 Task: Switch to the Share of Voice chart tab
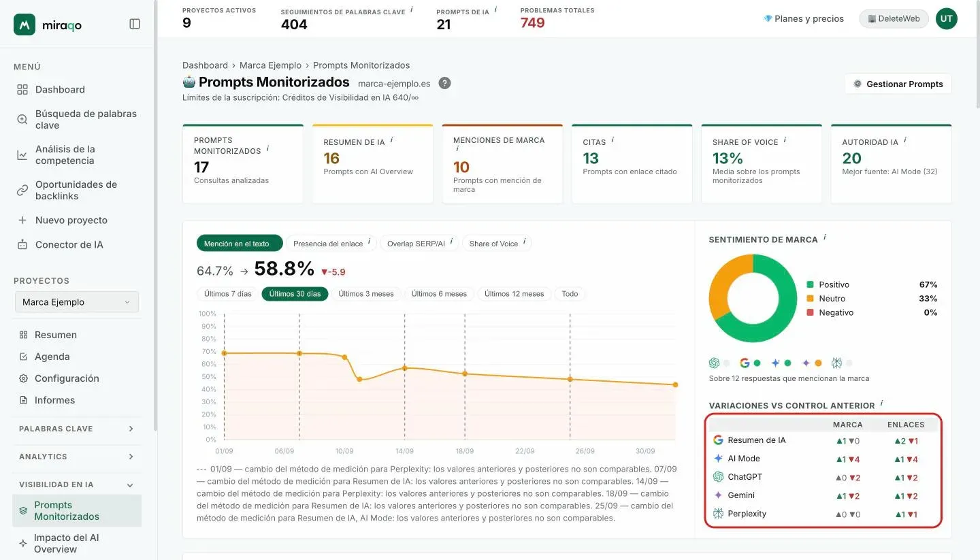tap(497, 244)
